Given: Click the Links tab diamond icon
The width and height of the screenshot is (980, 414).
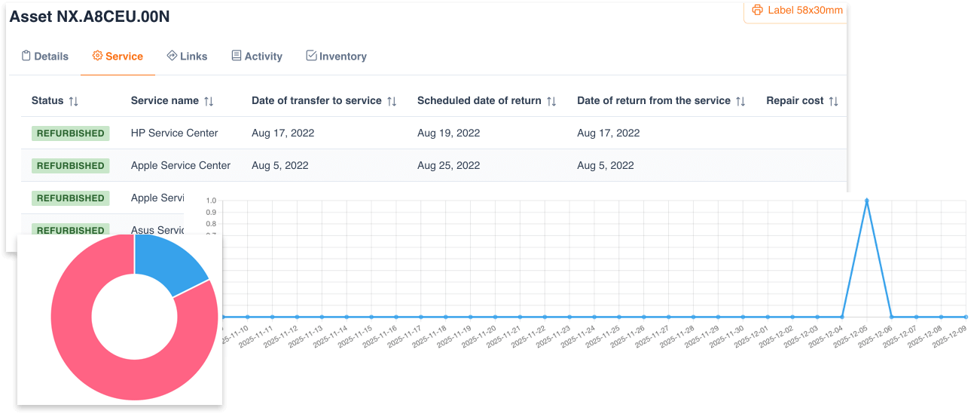Looking at the screenshot, I should tap(172, 56).
